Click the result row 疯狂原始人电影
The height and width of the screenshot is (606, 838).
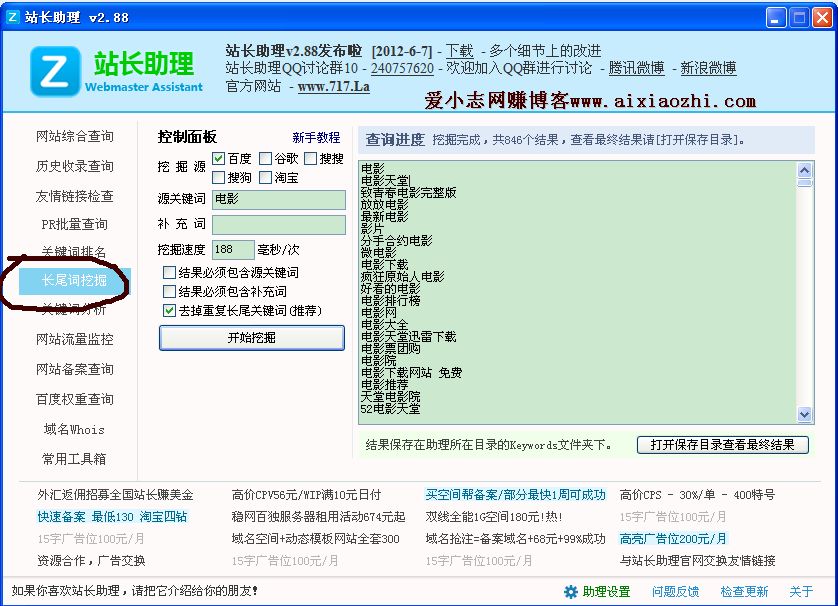(402, 277)
